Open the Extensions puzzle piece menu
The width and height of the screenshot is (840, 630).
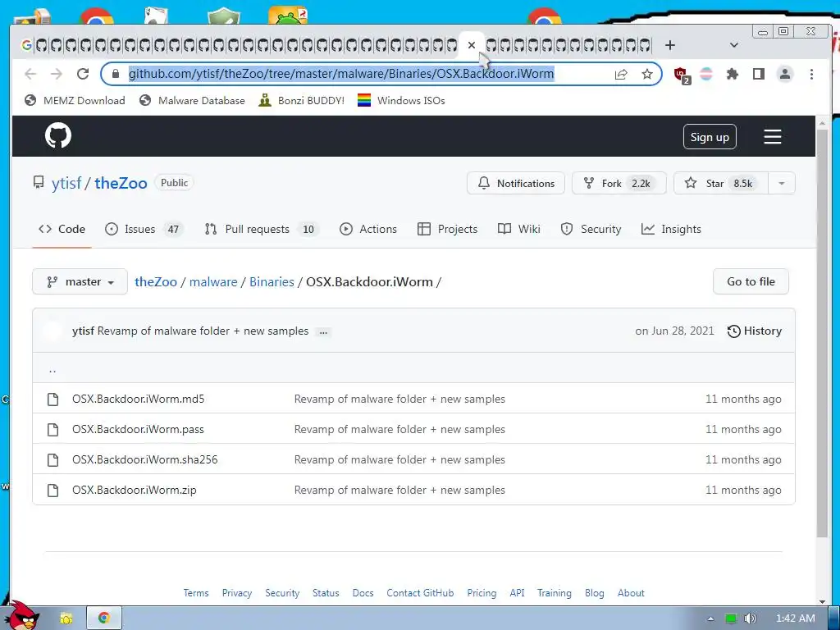(733, 74)
